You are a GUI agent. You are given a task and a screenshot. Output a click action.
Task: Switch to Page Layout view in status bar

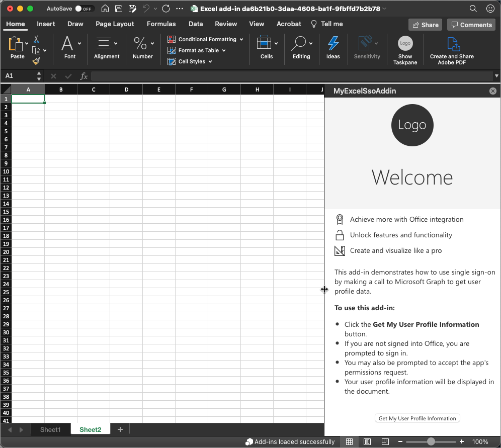(367, 441)
